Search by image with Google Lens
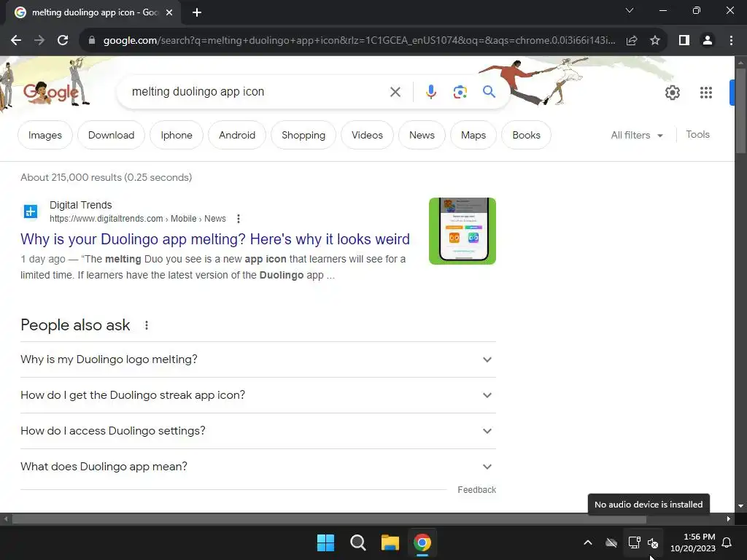The width and height of the screenshot is (747, 560). click(460, 92)
